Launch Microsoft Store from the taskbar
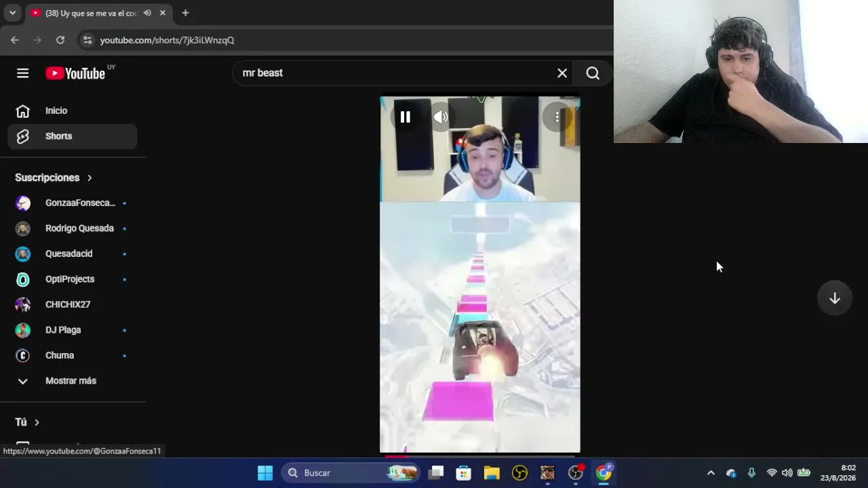 [464, 473]
